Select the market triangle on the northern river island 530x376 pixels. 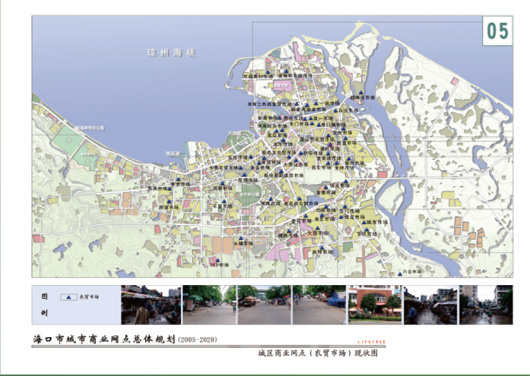pos(361,93)
